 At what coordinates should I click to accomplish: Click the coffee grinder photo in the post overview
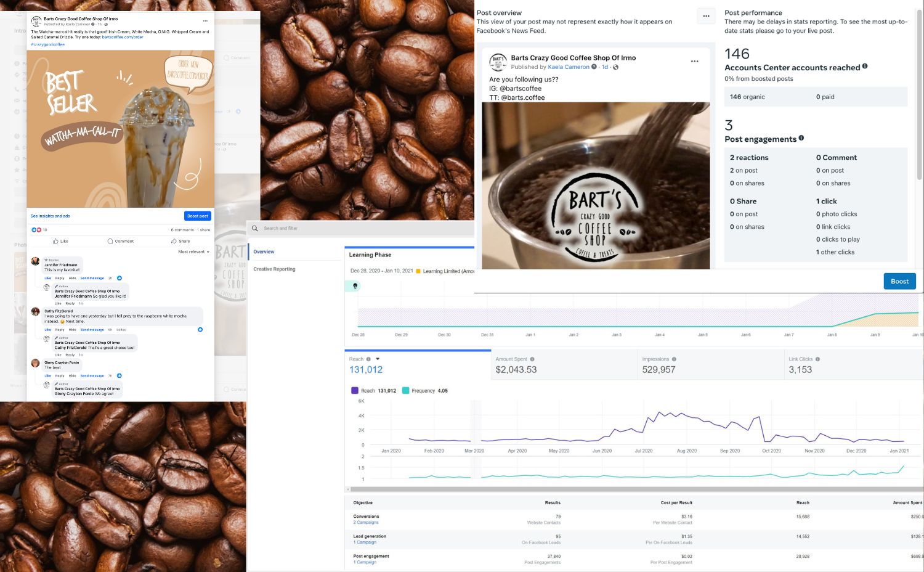(x=596, y=186)
